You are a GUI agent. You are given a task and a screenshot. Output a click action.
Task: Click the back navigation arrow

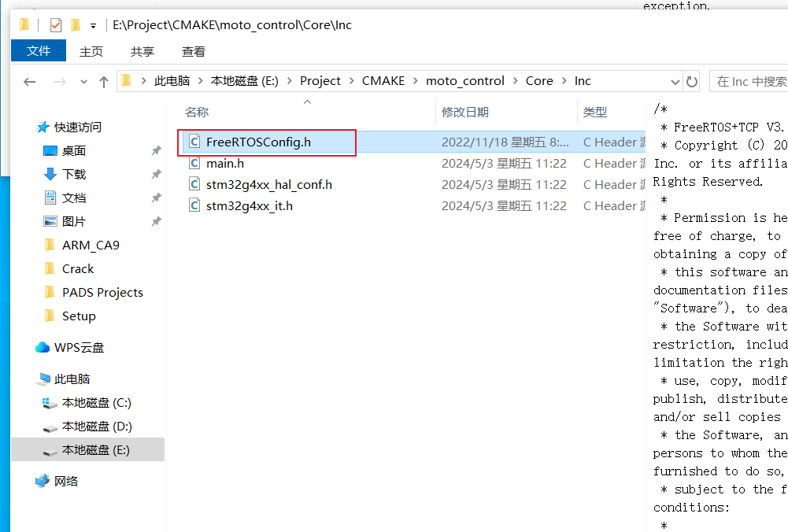coord(29,80)
